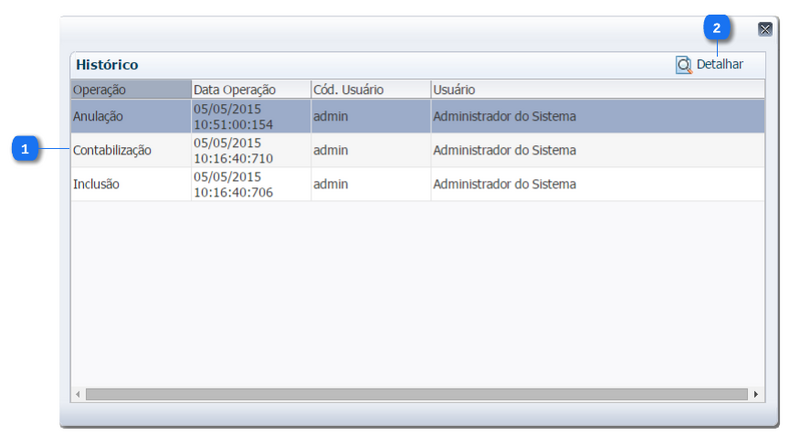The height and width of the screenshot is (446, 800).
Task: Click the scrollbar right arrow
Action: [x=756, y=395]
